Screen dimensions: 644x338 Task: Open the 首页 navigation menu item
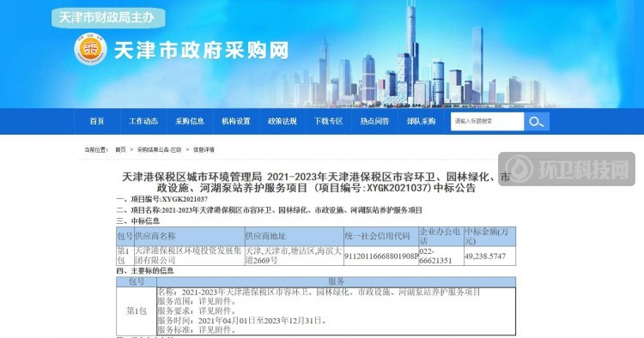pos(97,121)
